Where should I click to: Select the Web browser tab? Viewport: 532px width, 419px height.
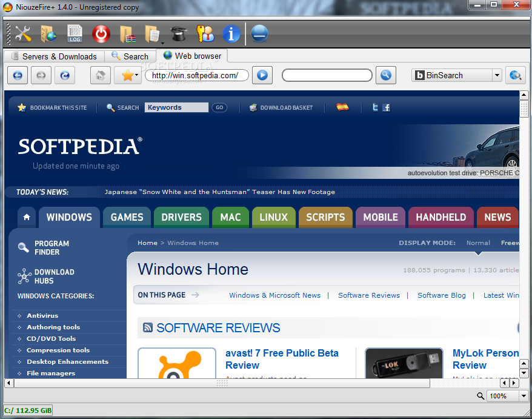192,56
